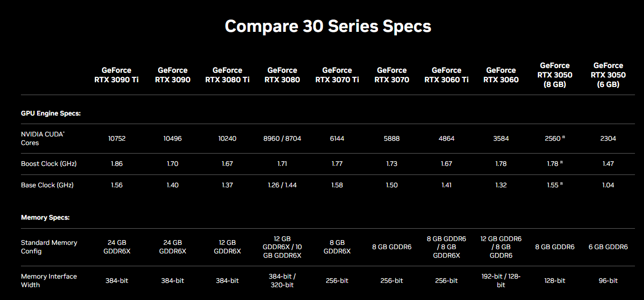The height and width of the screenshot is (300, 644).
Task: Click the Memory Specs section label
Action: point(45,217)
